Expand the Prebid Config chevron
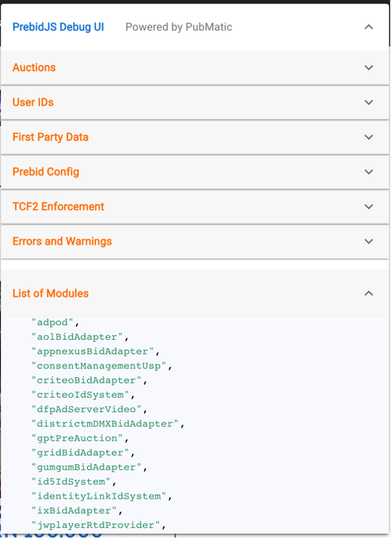Image resolution: width=392 pixels, height=541 pixels. pyautogui.click(x=369, y=172)
